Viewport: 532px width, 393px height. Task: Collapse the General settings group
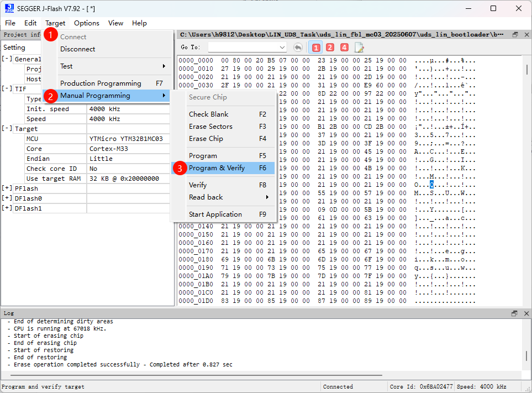(7, 59)
